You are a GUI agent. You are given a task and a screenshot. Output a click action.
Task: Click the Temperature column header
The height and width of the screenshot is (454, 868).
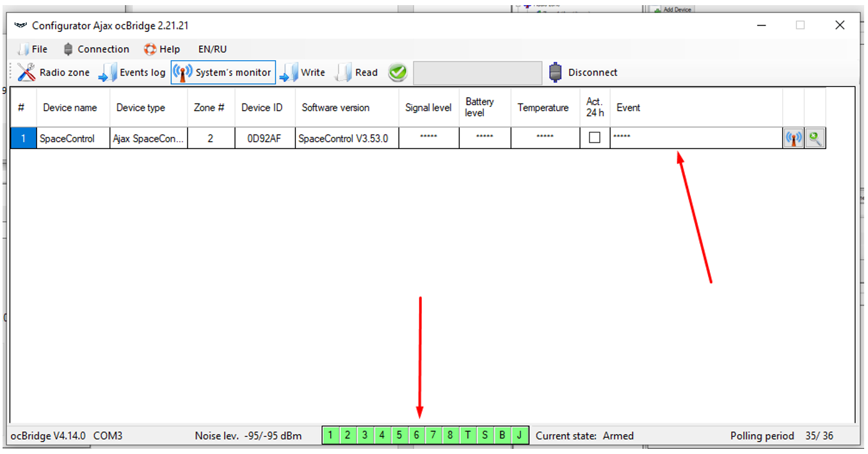coord(545,107)
